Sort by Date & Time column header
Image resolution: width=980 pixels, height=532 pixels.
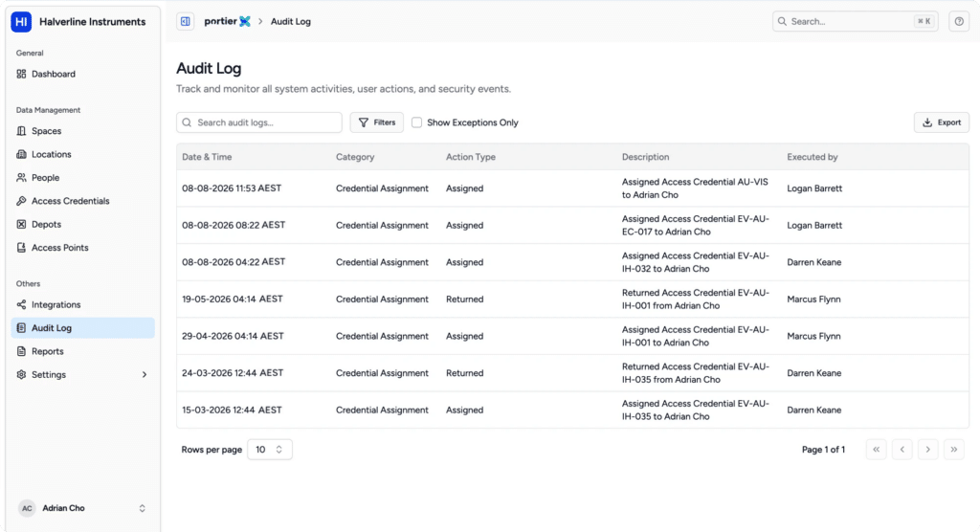207,157
